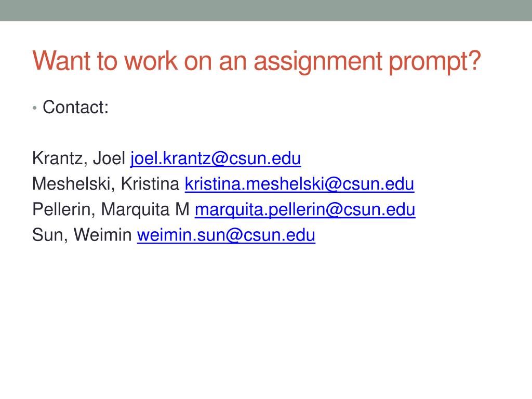Click the word 'assignment' in the title
This screenshot has width=532, height=399.
[318, 61]
